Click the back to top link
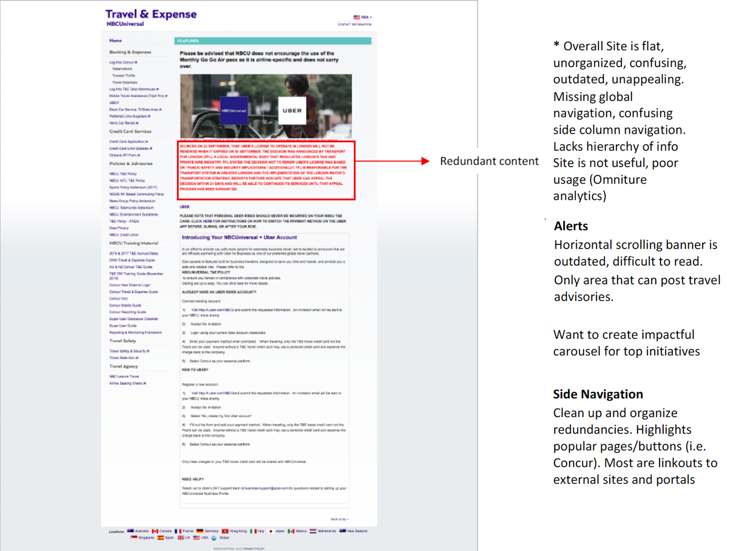This screenshot has height=551, width=756. point(339,519)
